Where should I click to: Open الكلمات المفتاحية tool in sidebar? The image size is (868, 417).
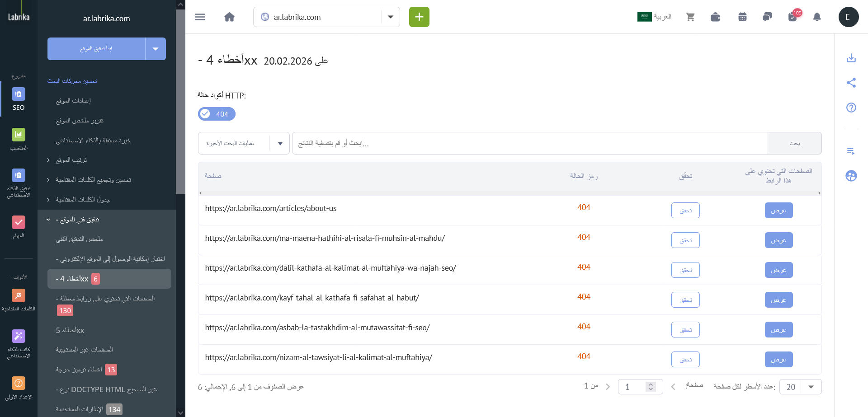coord(19,300)
